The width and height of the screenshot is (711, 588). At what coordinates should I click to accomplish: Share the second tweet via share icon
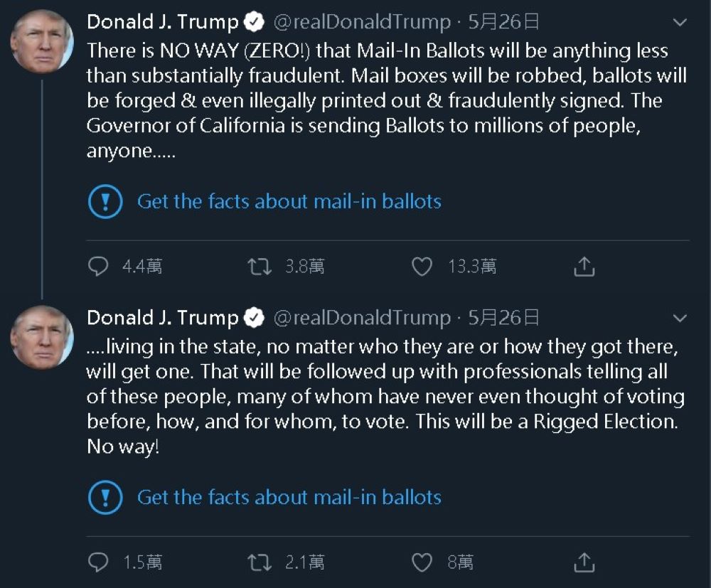tap(583, 563)
